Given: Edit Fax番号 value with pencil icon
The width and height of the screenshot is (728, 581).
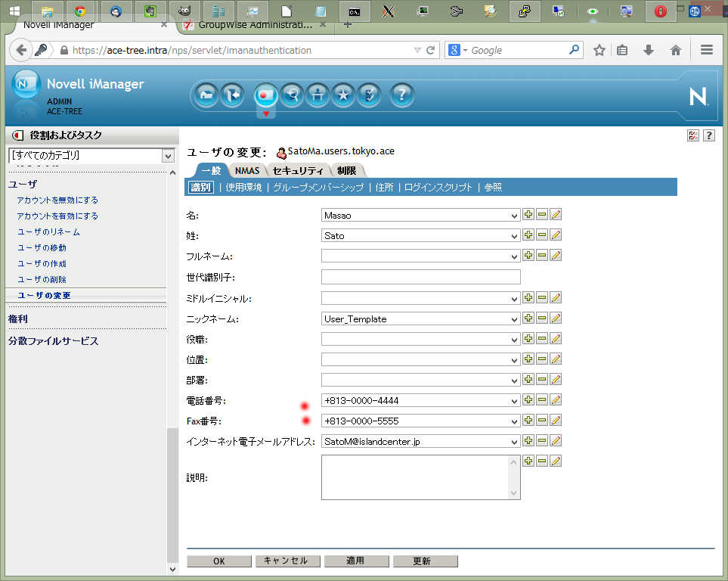Looking at the screenshot, I should coord(556,420).
